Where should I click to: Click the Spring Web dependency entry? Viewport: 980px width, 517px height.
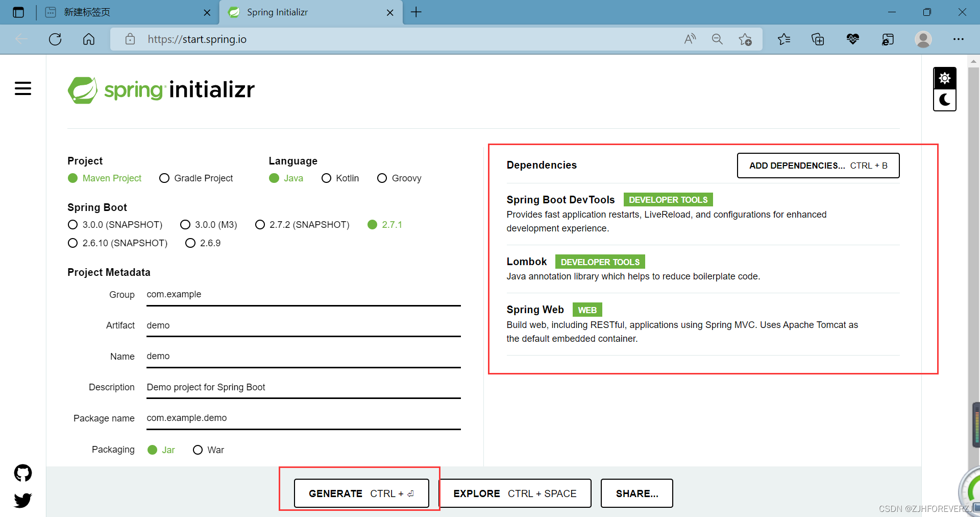click(703, 324)
